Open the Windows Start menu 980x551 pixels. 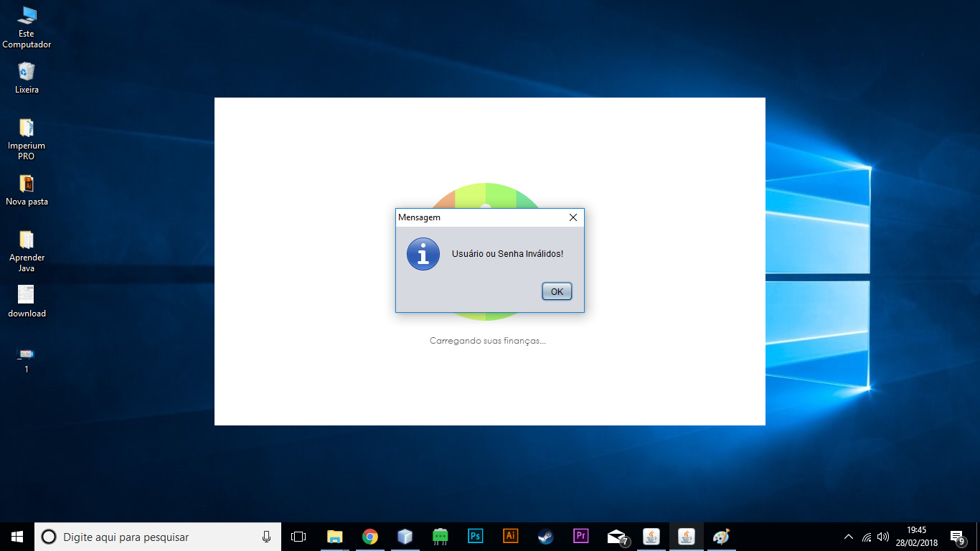17,537
